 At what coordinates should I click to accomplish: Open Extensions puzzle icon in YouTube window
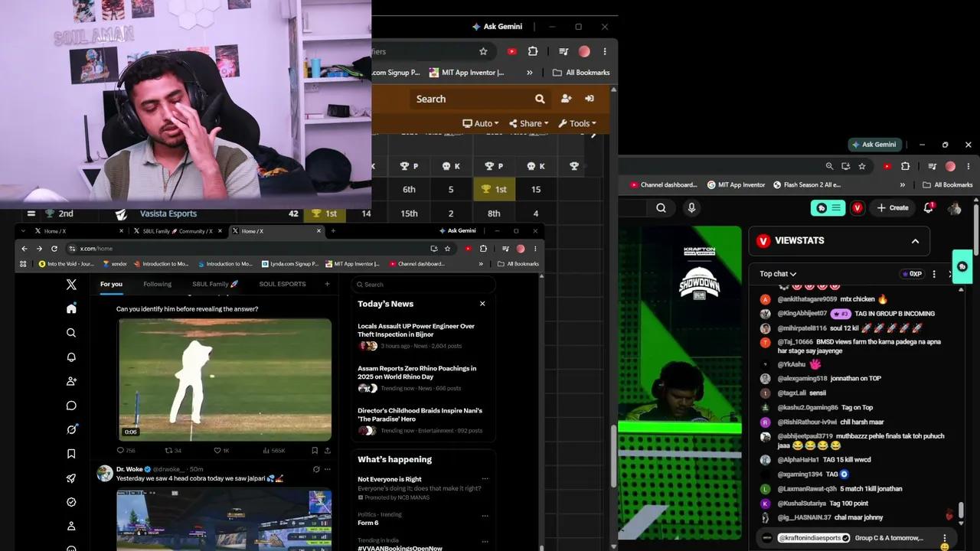pos(905,166)
